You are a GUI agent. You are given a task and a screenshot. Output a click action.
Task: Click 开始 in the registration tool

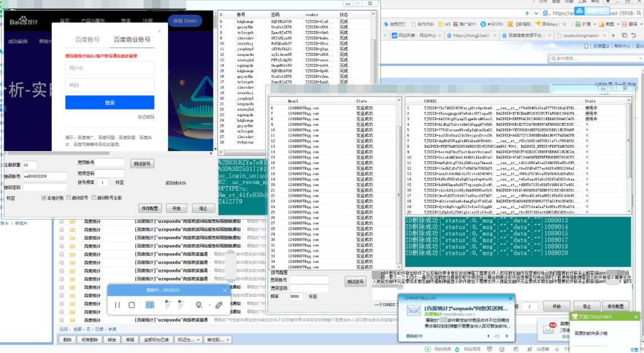click(176, 208)
